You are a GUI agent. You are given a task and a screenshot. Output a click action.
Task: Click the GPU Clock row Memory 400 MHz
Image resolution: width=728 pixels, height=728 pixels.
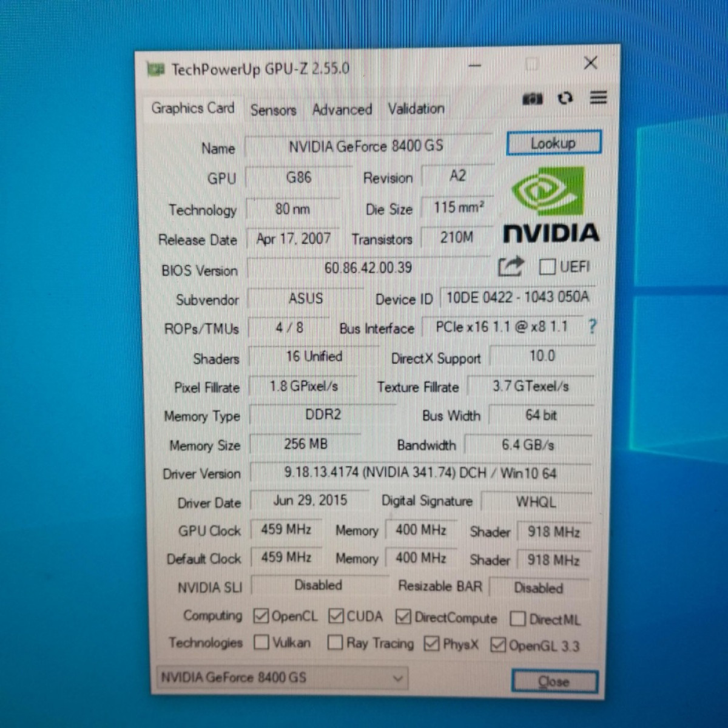(421, 530)
